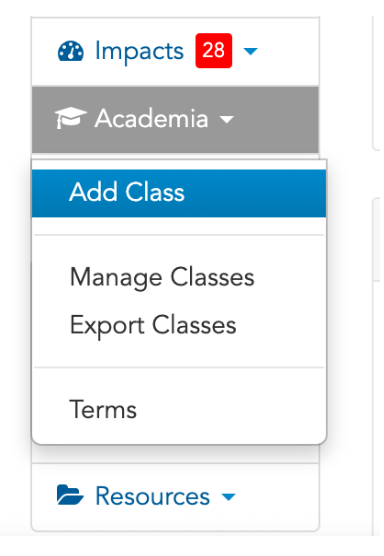Collapse the Academia dropdown caret
Viewport: 384px width, 556px height.
click(227, 119)
